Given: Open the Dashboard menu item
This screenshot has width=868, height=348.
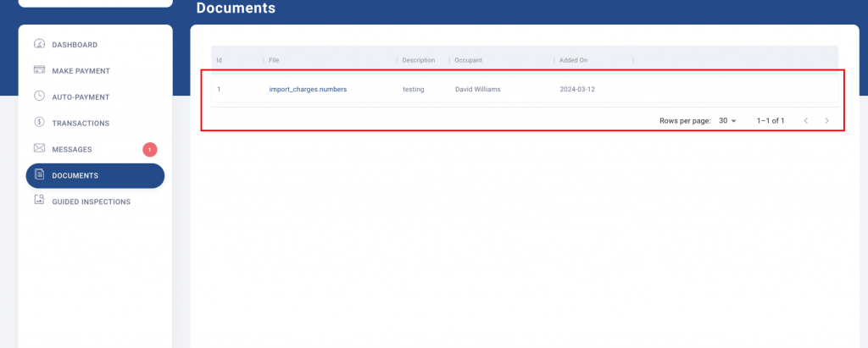Looking at the screenshot, I should coord(75,45).
